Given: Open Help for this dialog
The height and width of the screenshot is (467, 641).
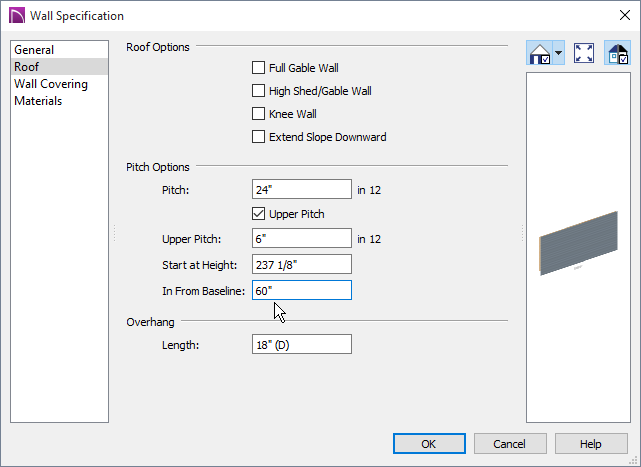Looking at the screenshot, I should click(x=591, y=444).
